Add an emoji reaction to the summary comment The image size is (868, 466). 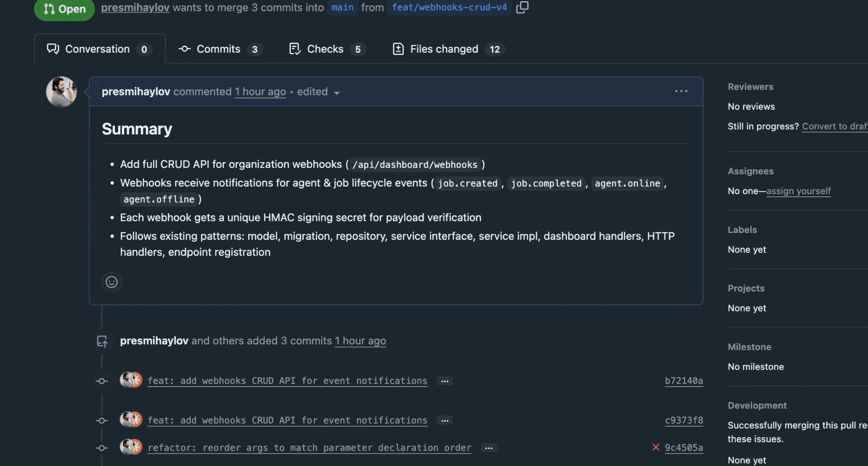pyautogui.click(x=111, y=282)
